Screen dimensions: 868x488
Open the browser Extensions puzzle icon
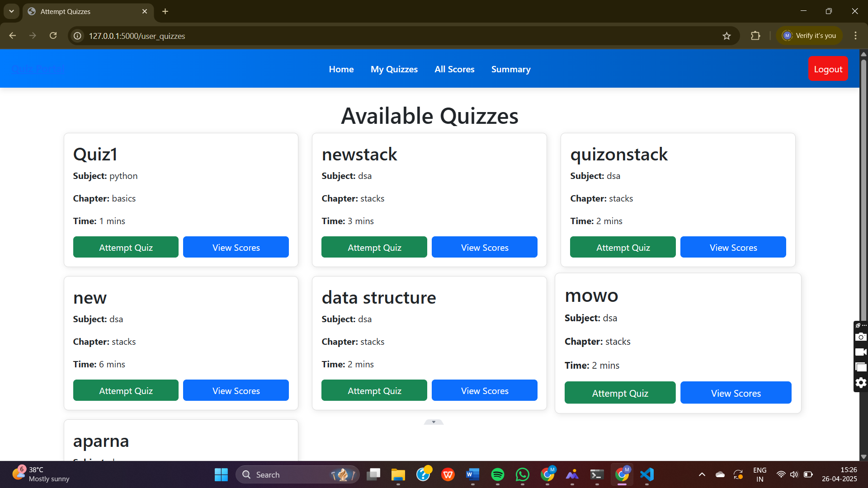pyautogui.click(x=755, y=36)
